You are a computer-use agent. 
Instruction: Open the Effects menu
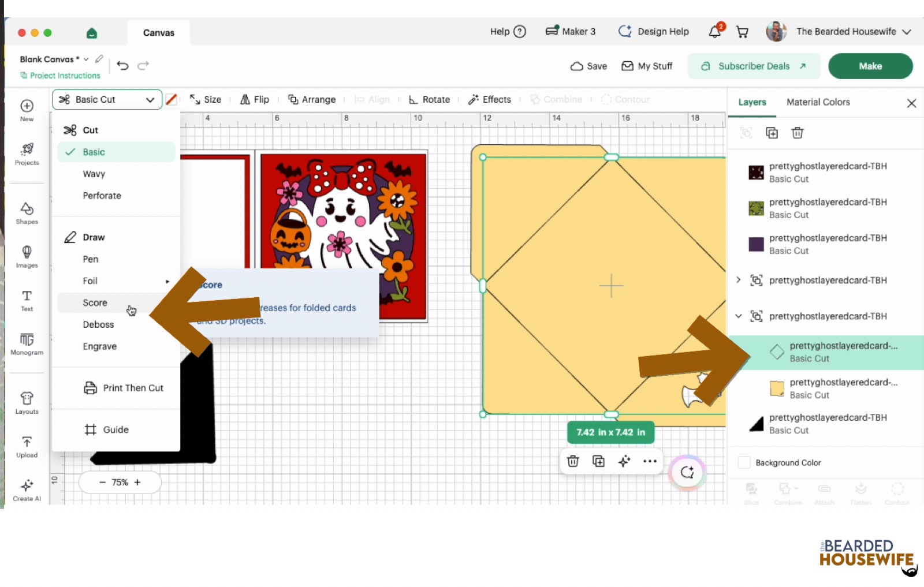pos(490,99)
